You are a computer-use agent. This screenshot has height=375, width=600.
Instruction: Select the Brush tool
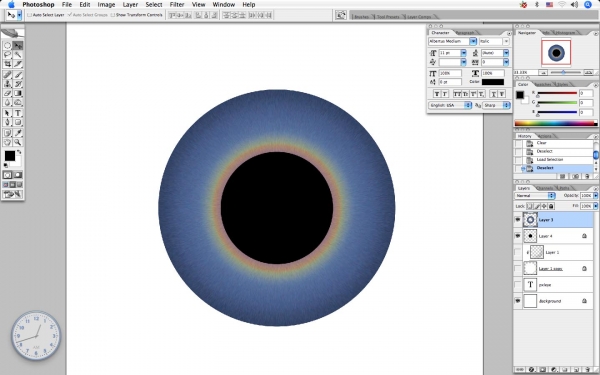[x=18, y=75]
